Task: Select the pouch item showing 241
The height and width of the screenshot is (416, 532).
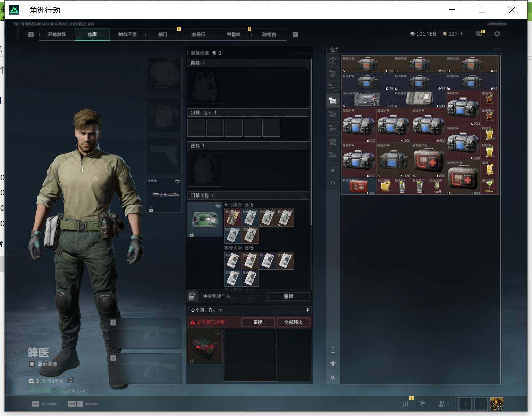Action: pos(420,100)
